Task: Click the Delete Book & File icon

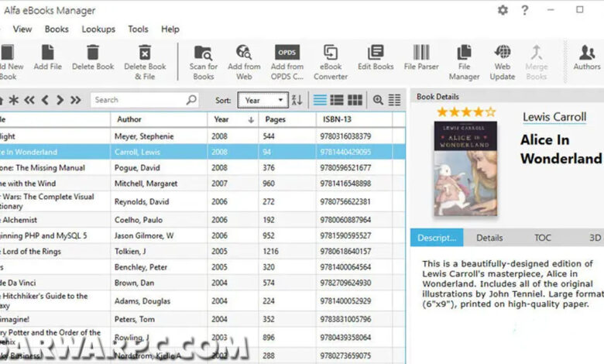Action: 145,53
